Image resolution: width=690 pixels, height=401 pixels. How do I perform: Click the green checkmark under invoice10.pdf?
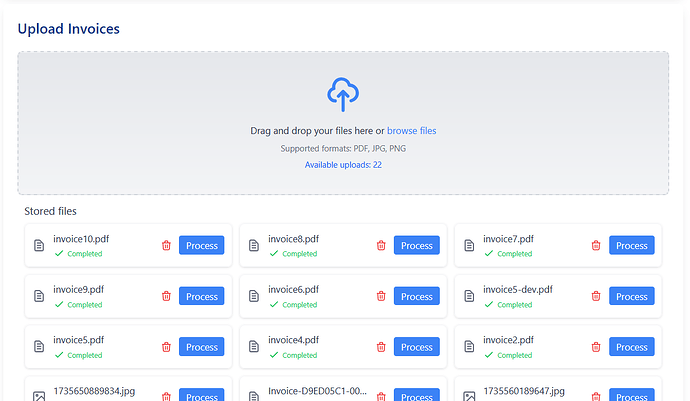59,254
